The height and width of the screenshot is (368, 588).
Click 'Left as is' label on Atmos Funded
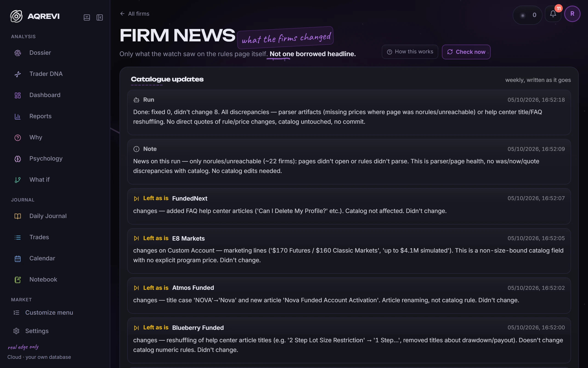156,288
